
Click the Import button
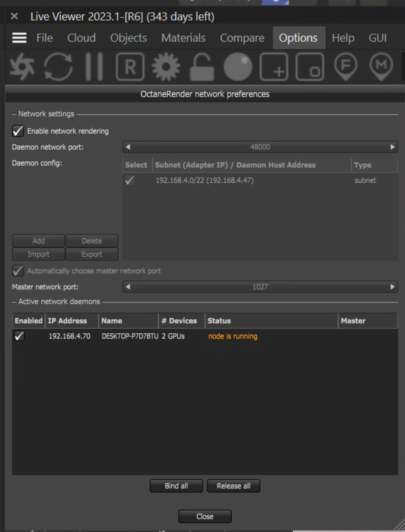(38, 254)
